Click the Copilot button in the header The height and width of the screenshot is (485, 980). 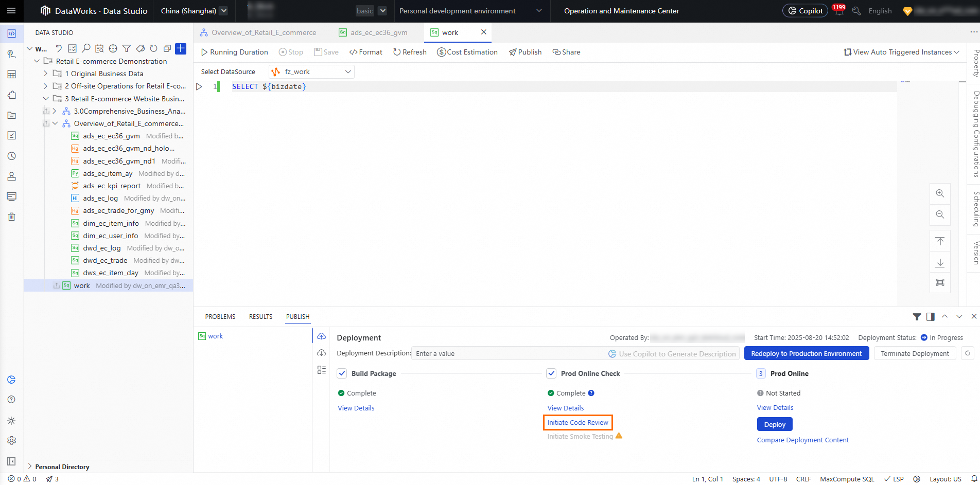point(805,11)
